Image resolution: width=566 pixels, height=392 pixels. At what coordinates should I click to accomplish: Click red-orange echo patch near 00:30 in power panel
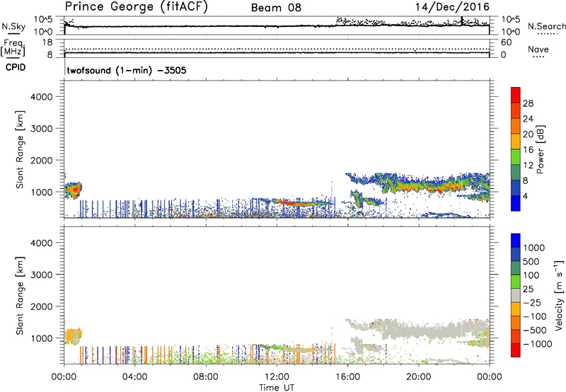74,190
